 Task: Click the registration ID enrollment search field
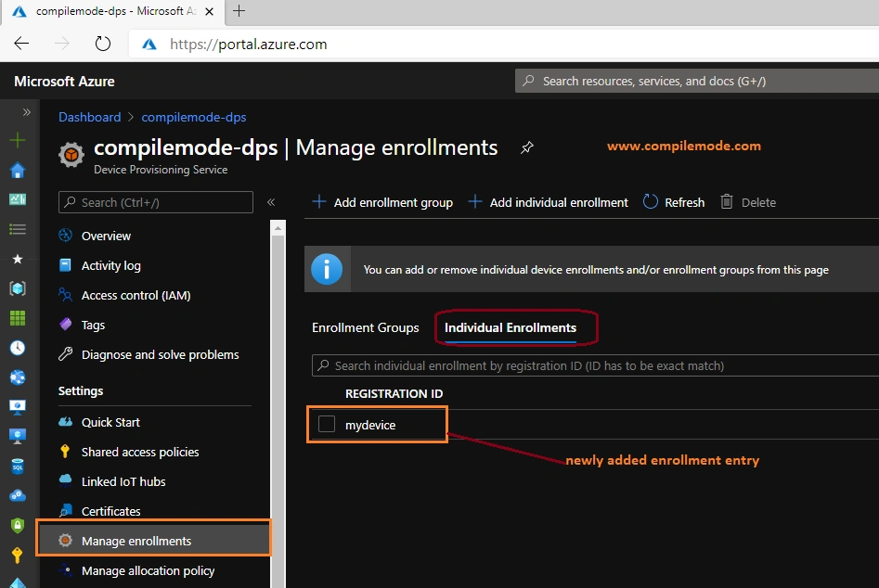click(x=595, y=365)
